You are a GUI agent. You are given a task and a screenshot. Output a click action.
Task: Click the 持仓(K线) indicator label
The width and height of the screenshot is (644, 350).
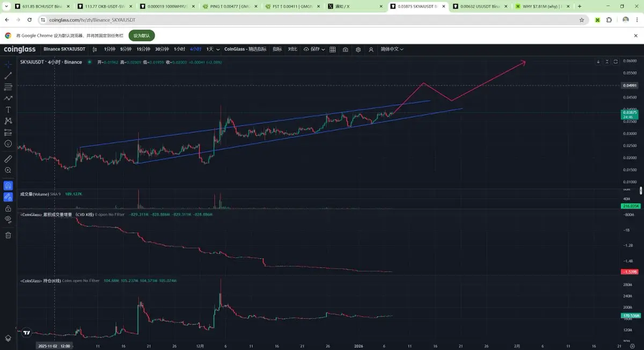tap(40, 280)
